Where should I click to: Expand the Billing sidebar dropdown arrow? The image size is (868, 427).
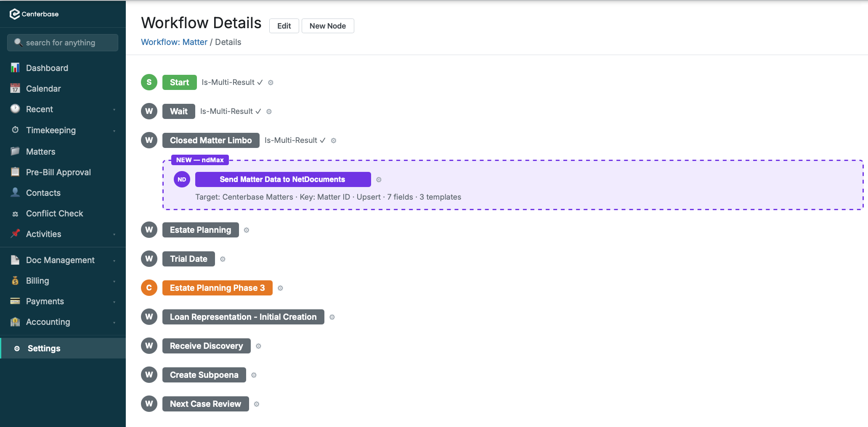tap(114, 281)
